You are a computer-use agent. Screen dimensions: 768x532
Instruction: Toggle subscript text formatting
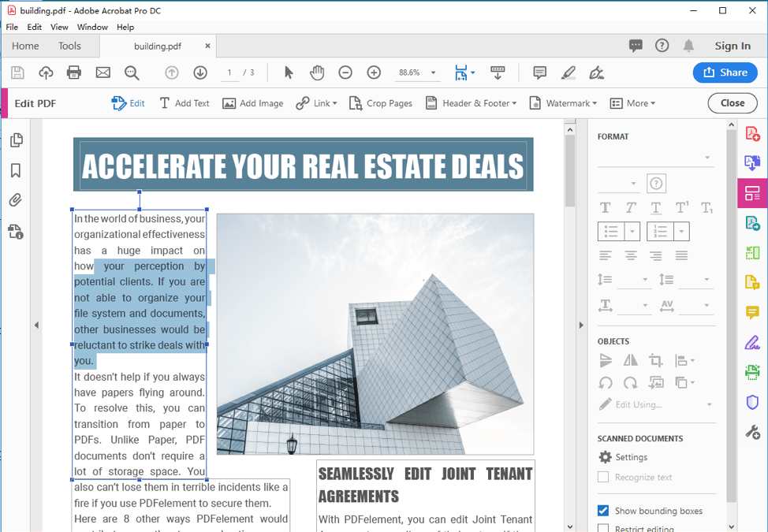coord(706,208)
